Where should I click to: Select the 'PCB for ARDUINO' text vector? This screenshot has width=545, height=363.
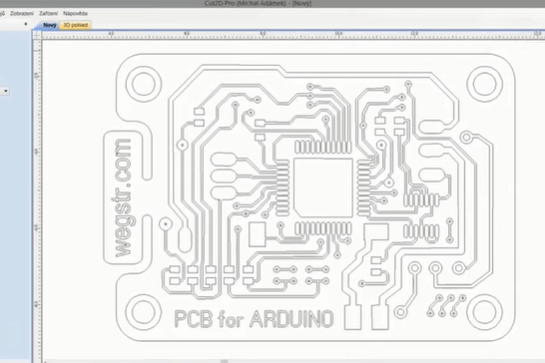tap(254, 318)
